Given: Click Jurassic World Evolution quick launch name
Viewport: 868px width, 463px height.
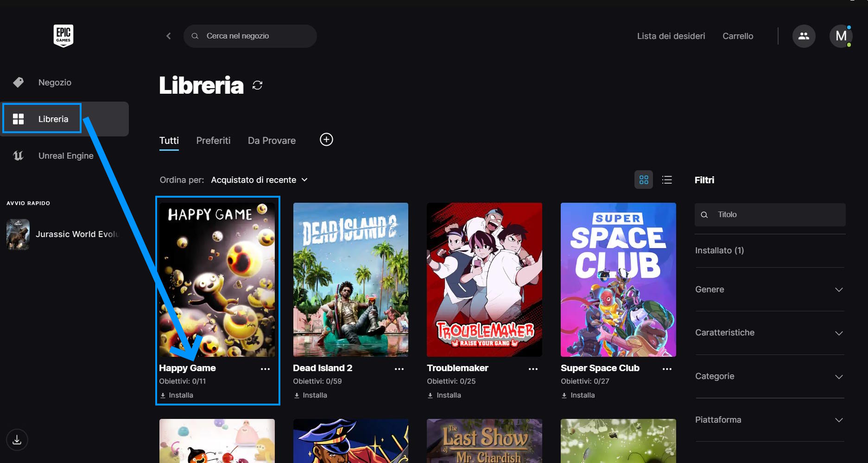Looking at the screenshot, I should click(77, 234).
